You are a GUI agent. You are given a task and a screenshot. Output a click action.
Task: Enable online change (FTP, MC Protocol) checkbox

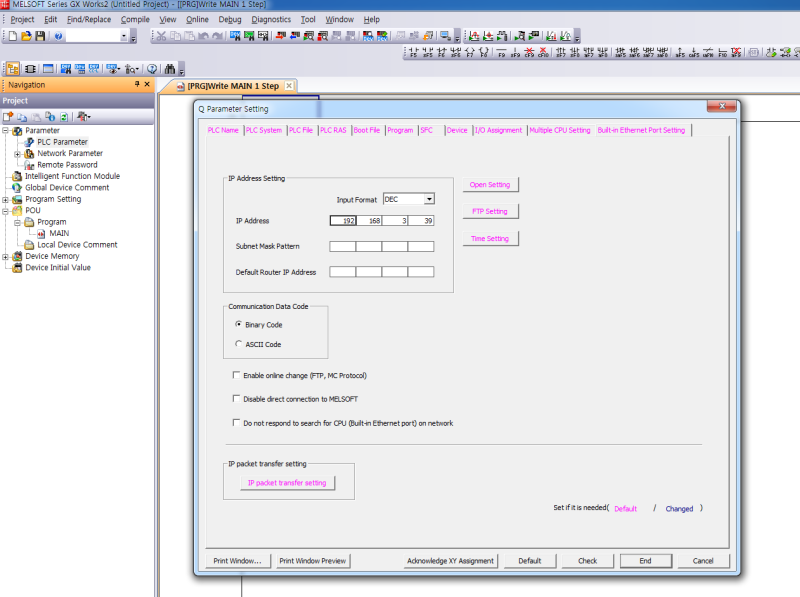point(236,376)
